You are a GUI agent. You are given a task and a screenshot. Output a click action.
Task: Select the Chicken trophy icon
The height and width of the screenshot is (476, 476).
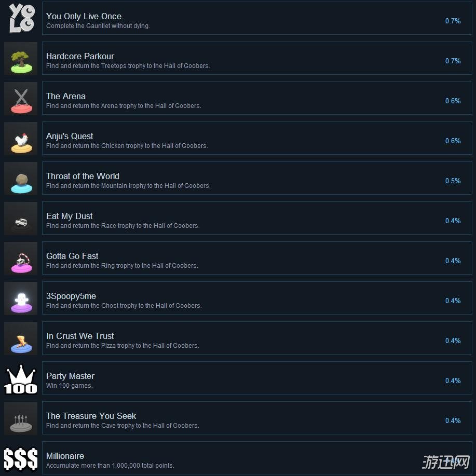(x=21, y=139)
